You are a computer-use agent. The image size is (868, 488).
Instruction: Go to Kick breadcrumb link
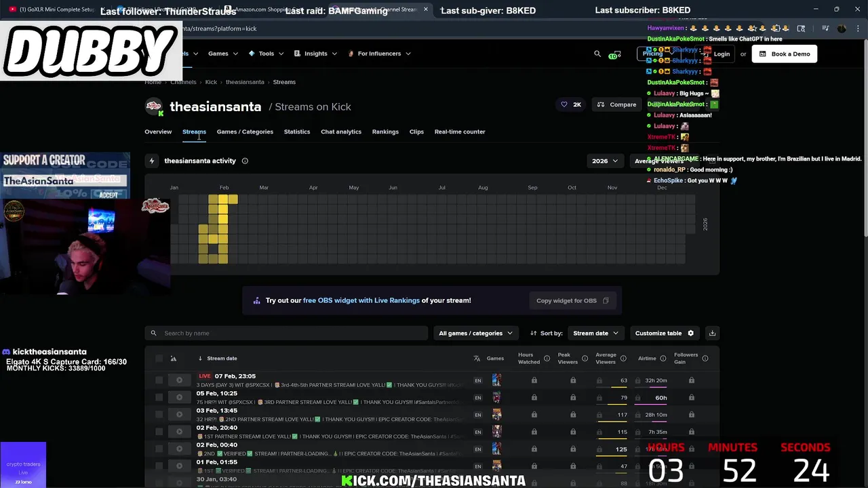pyautogui.click(x=211, y=82)
